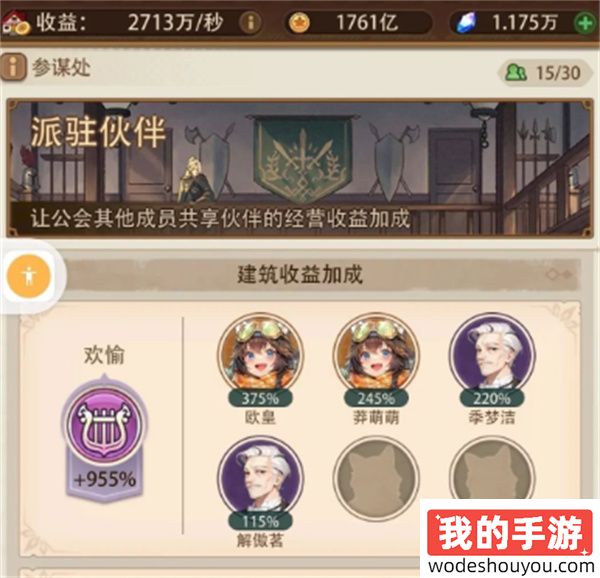This screenshot has width=600, height=578.
Task: Tap the house income icon
Action: (15, 23)
